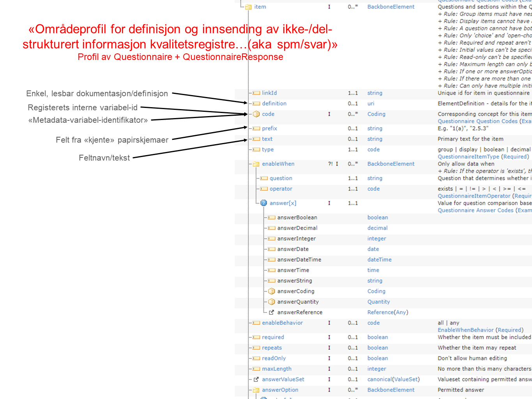
Task: Open the Questionnaire Answer Codes link
Action: pyautogui.click(x=475, y=210)
